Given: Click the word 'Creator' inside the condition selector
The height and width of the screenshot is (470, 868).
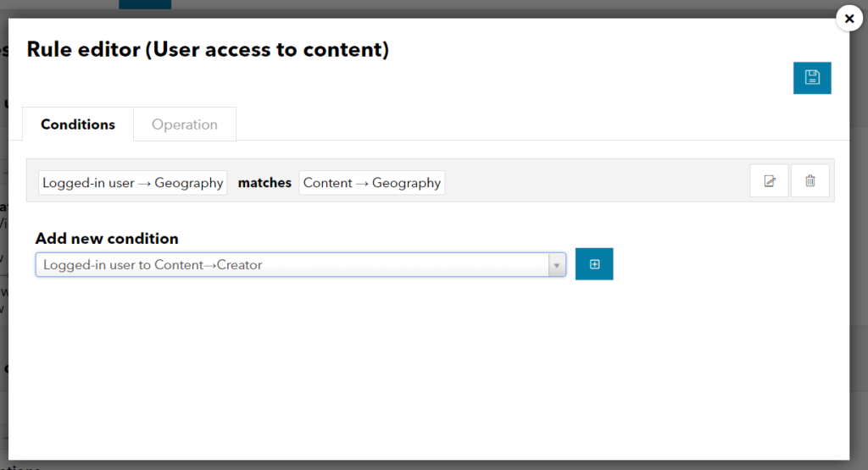Looking at the screenshot, I should [x=239, y=265].
